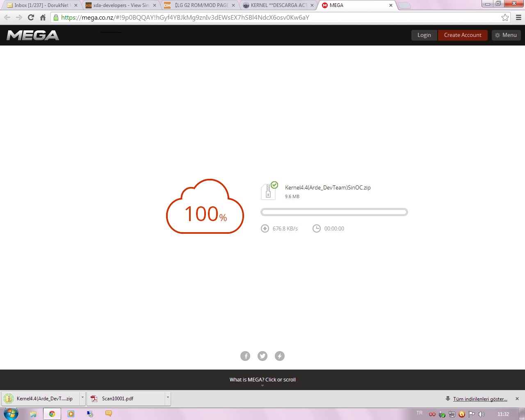Image resolution: width=525 pixels, height=420 pixels.
Task: Open the orange chat taskbar icon
Action: pos(109,413)
